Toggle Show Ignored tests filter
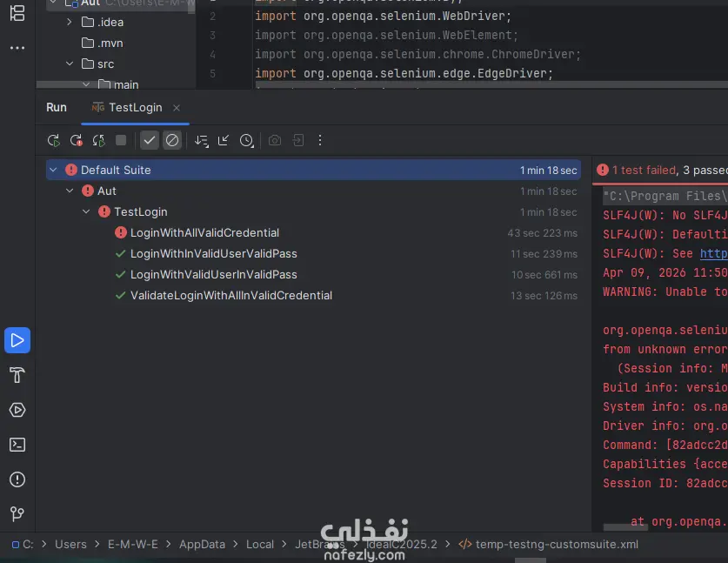Screen dimensions: 728x563 (x=172, y=140)
